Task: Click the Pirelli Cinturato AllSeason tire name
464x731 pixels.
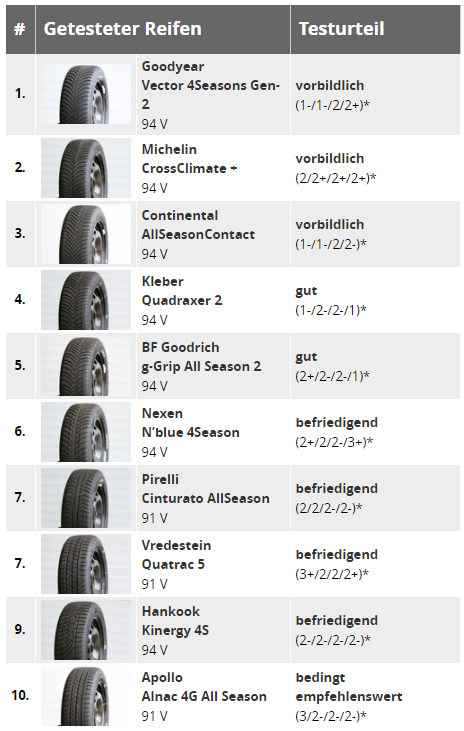Action: click(205, 489)
